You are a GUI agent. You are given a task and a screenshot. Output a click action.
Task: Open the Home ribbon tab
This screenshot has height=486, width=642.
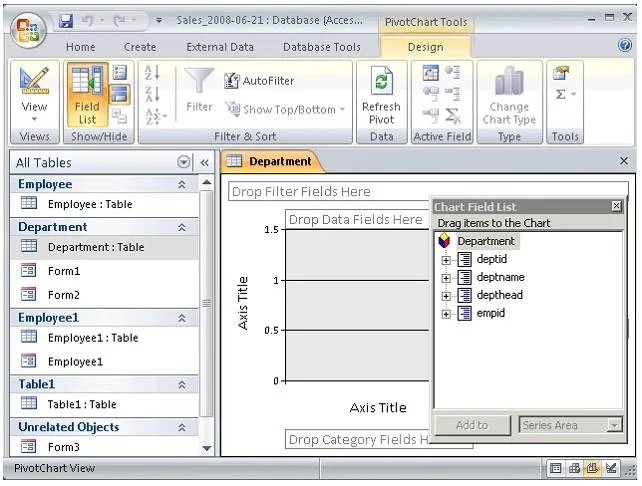[81, 47]
